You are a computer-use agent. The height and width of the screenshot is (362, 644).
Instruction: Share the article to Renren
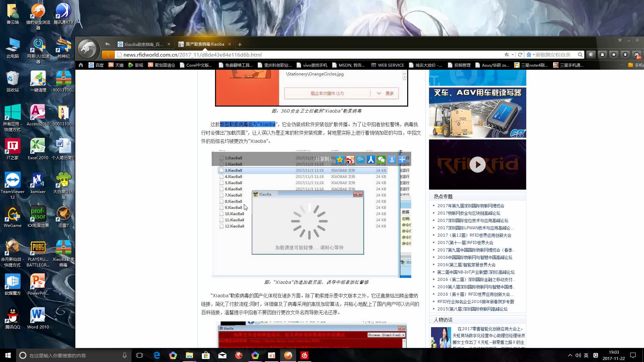pyautogui.click(x=371, y=160)
